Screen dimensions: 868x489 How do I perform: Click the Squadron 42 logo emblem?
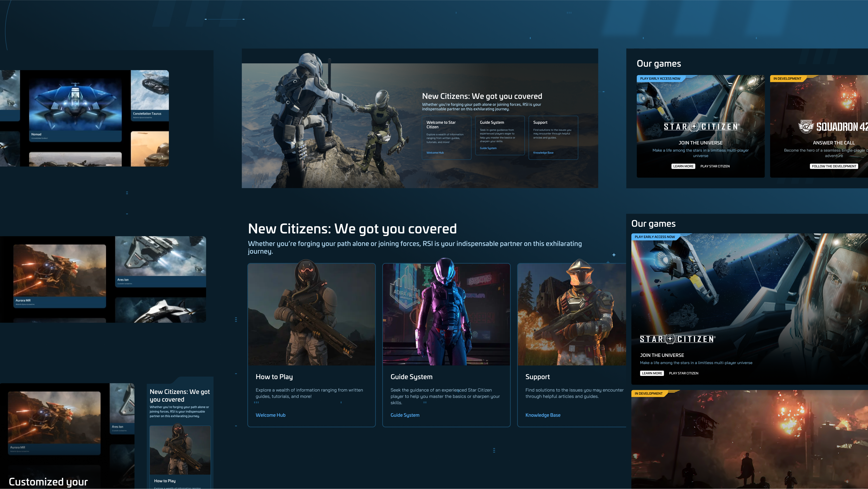(x=806, y=127)
